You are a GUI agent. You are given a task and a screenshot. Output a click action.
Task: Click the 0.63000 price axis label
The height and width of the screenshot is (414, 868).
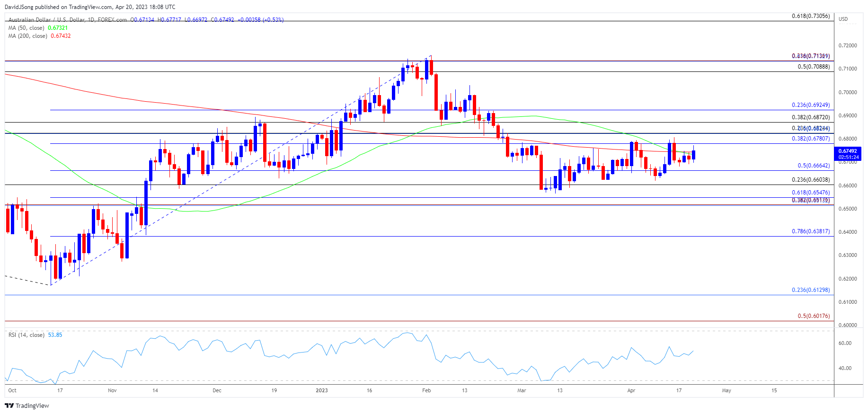[848, 255]
